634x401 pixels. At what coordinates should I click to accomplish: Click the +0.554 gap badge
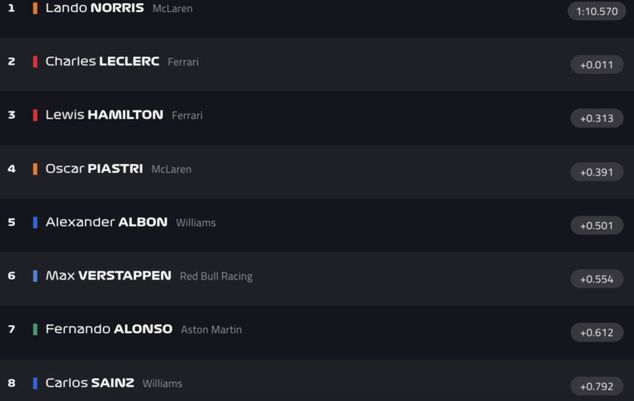pos(597,279)
